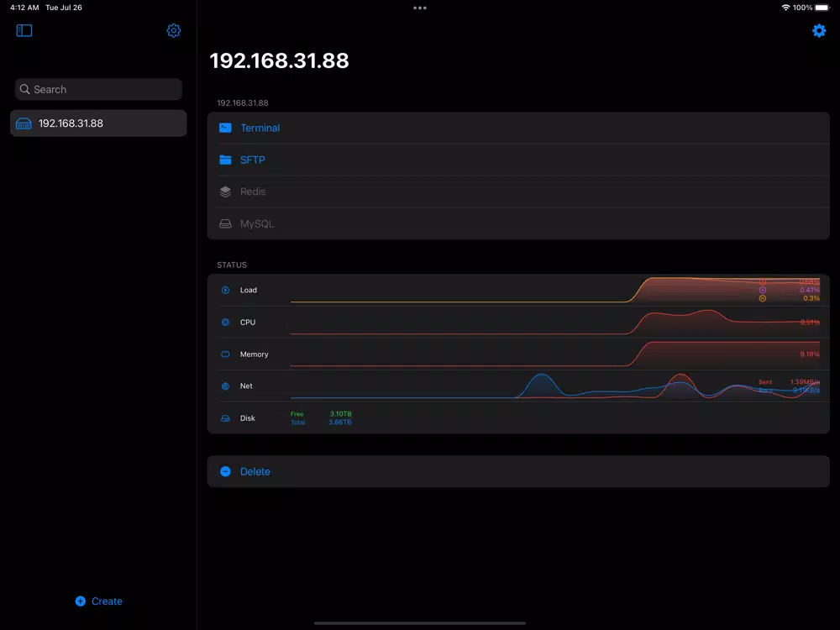Viewport: 840px width, 630px height.
Task: Click the plus icon beside Create
Action: pos(81,601)
